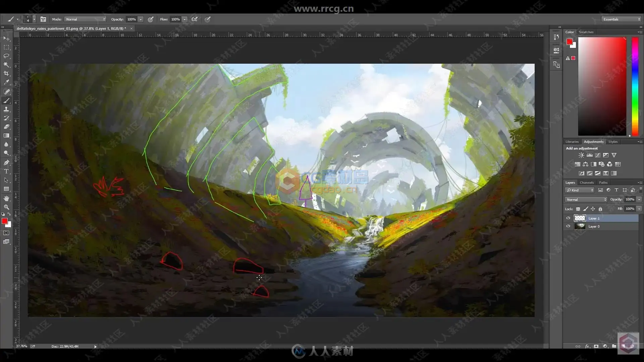Add a Brightness/Contrast adjustment
Image resolution: width=644 pixels, height=362 pixels.
point(581,155)
